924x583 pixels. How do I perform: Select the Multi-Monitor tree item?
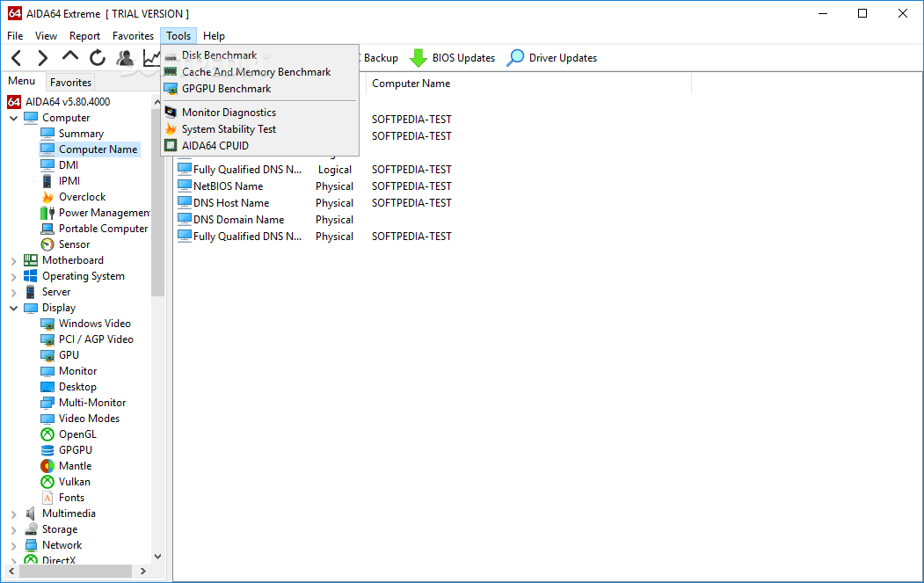point(92,403)
